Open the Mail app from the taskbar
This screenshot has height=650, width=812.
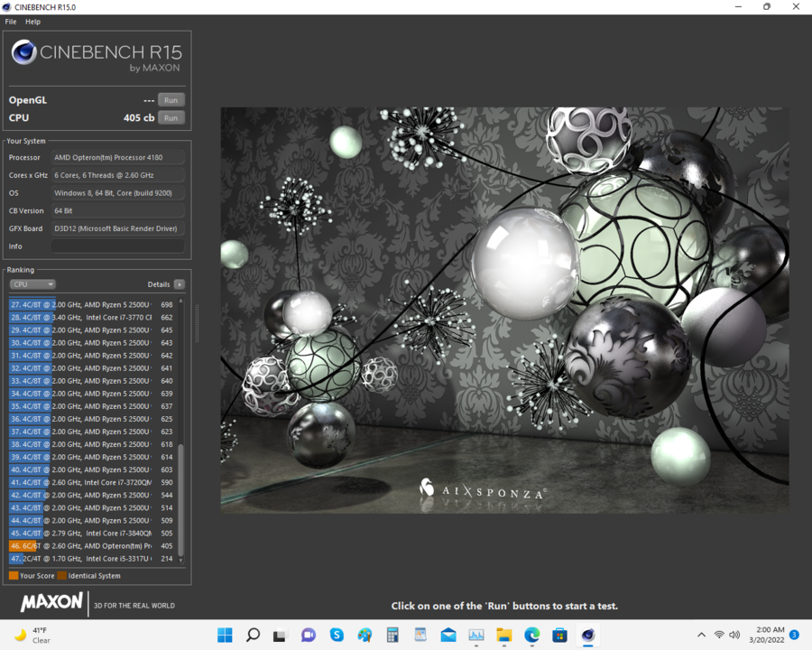pos(448,635)
